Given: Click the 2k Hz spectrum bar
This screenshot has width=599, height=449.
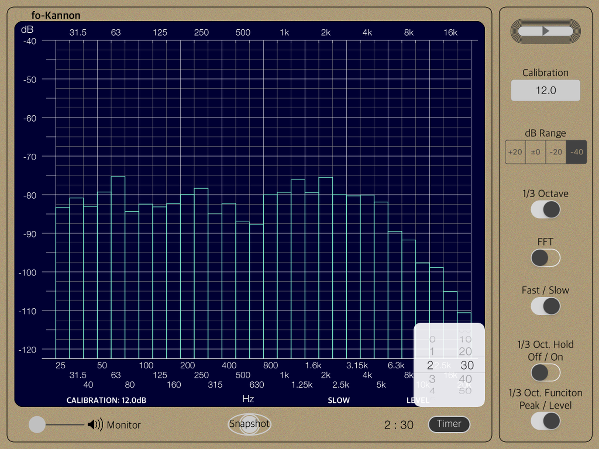Looking at the screenshot, I should coord(325,268).
